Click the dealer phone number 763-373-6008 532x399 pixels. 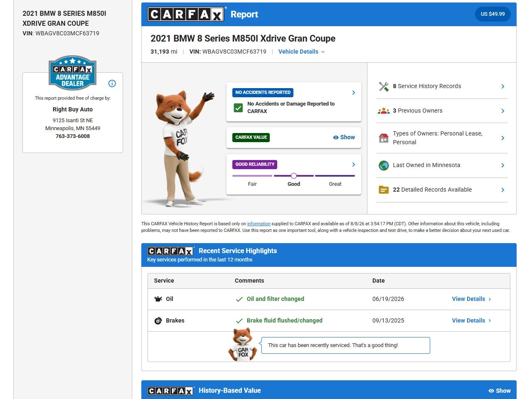73,136
